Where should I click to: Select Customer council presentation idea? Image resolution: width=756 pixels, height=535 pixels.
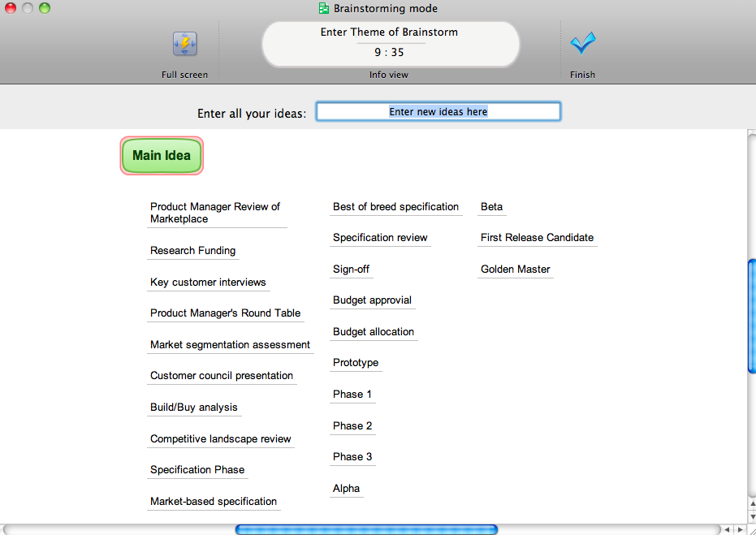[x=222, y=375]
